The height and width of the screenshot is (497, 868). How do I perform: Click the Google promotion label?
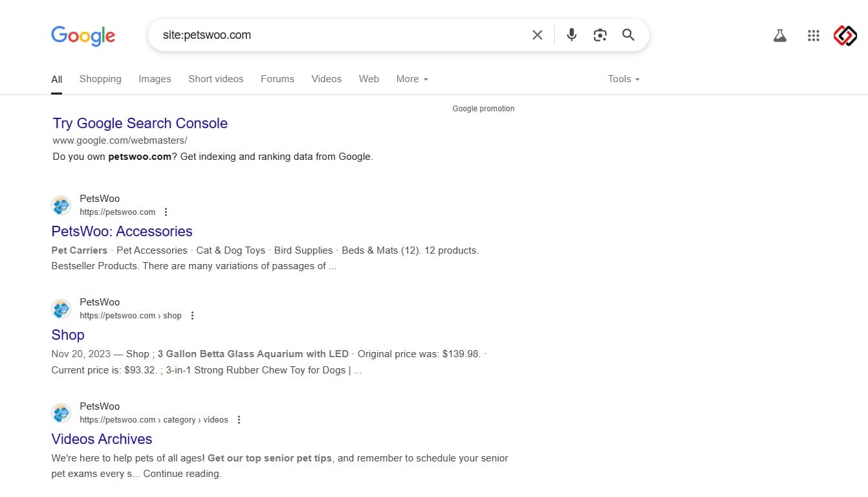[483, 109]
